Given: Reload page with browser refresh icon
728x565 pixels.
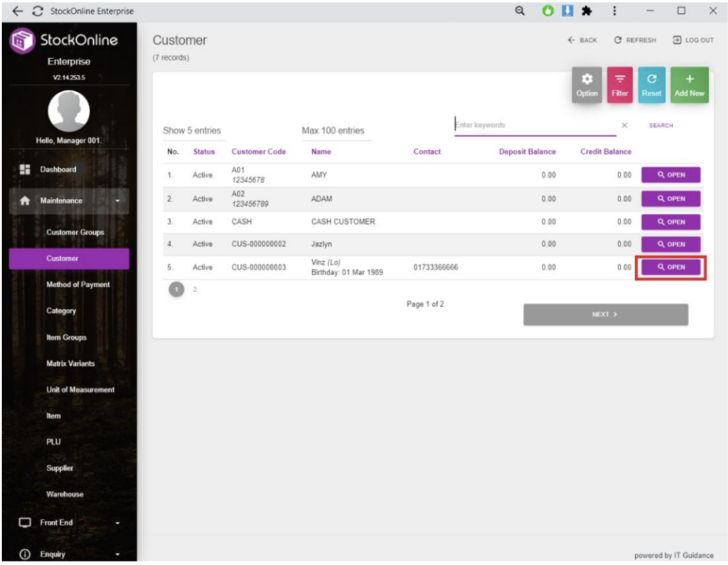Looking at the screenshot, I should [38, 11].
